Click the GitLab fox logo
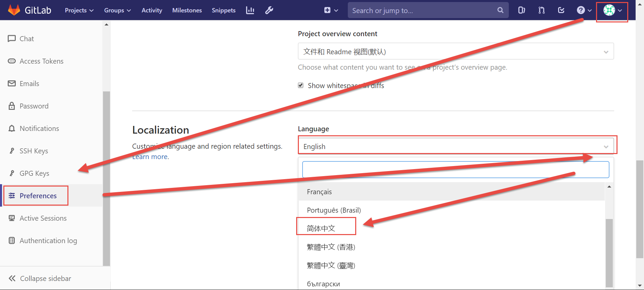The height and width of the screenshot is (290, 644). 14,10
